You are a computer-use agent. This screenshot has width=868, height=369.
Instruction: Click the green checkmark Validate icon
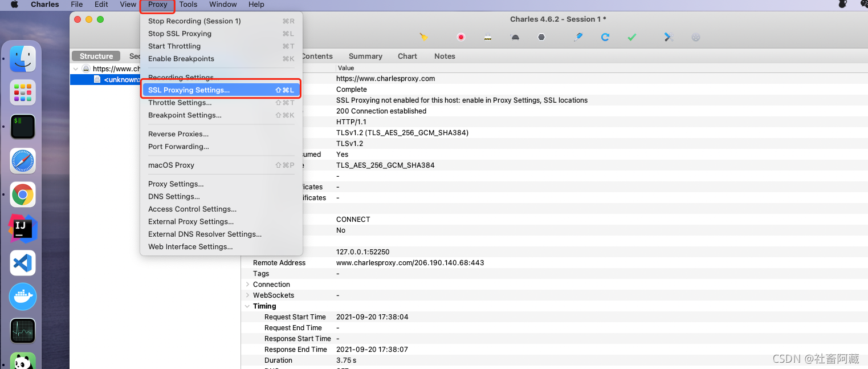632,37
